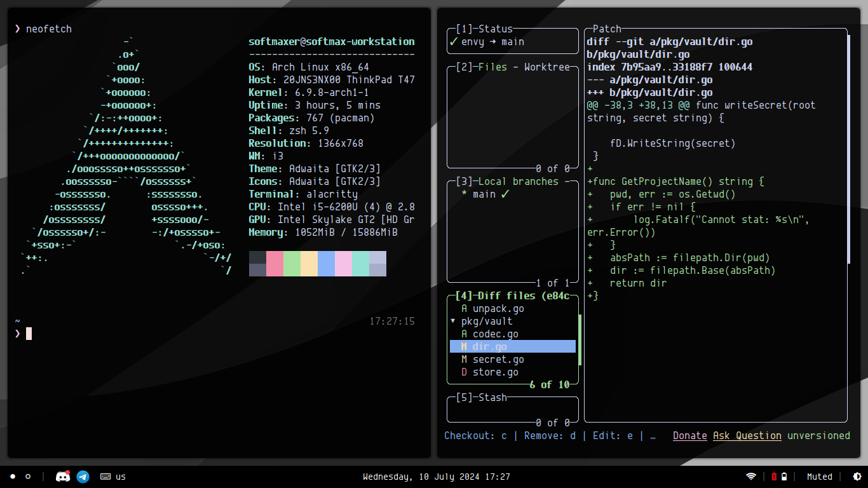
Task: Select the highlighted dir.go file
Action: pos(513,347)
